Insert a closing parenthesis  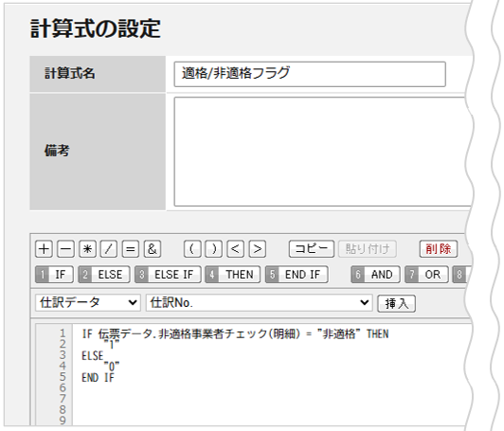point(214,249)
